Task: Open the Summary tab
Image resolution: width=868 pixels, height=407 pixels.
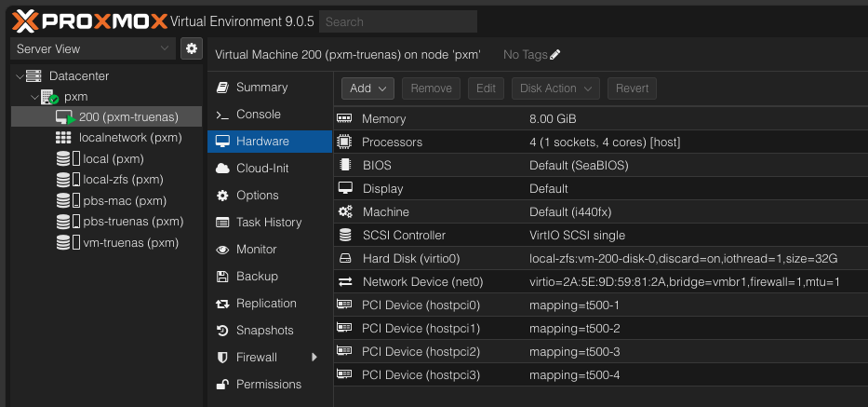Action: pyautogui.click(x=270, y=87)
